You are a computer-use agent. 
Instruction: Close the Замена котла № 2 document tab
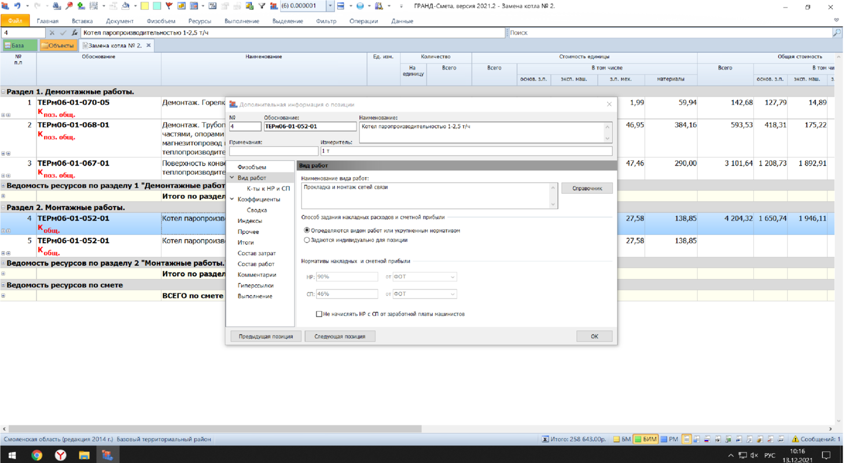pos(149,45)
